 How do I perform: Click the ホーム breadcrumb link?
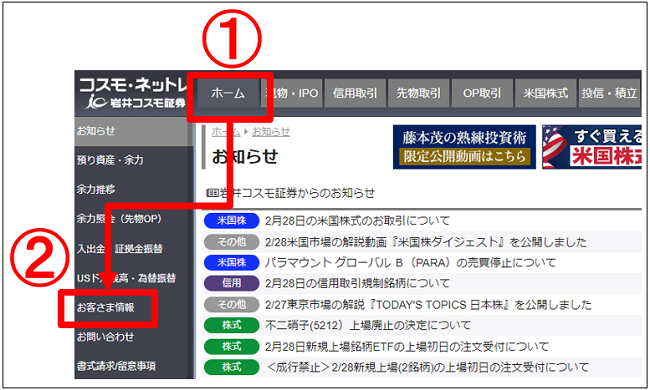226,132
